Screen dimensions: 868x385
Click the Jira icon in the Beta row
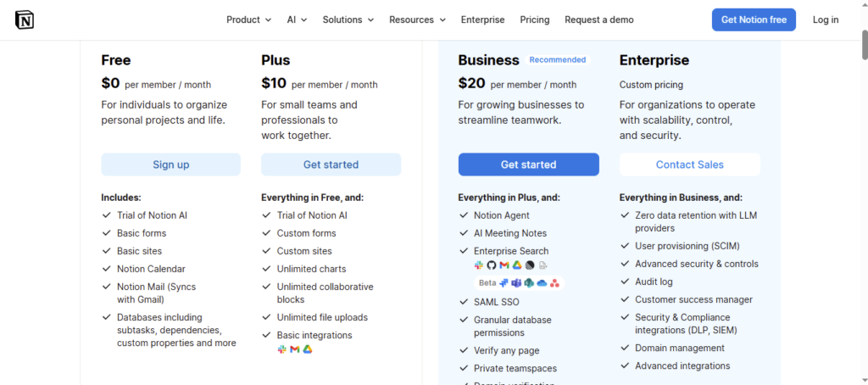[x=504, y=282]
